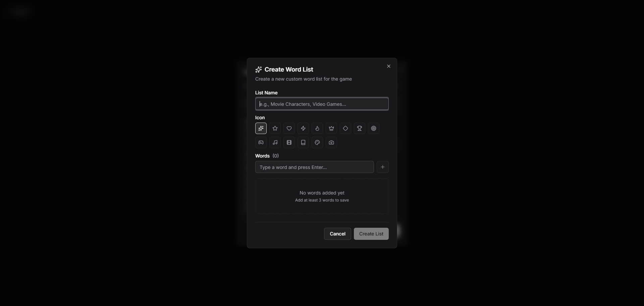Focus the List Name text field

coord(322,104)
